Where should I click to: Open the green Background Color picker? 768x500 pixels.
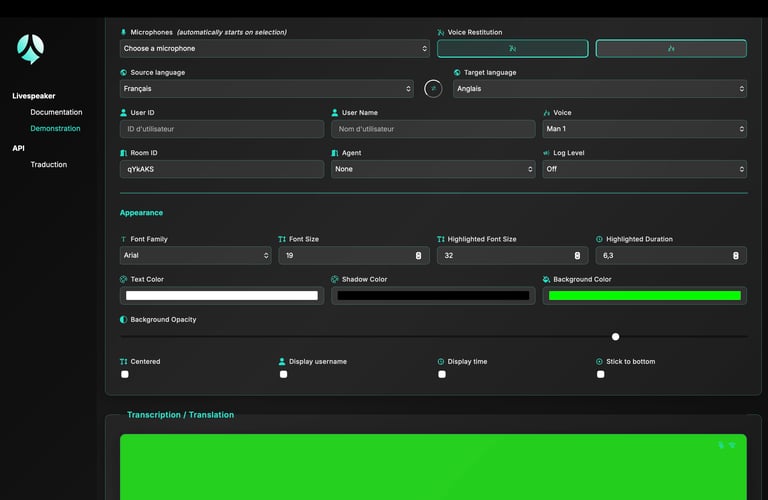(645, 295)
